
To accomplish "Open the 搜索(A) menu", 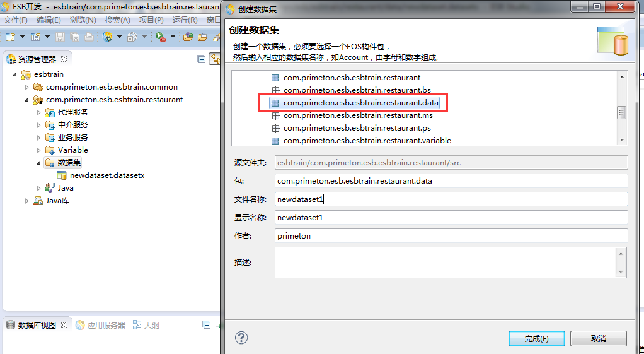I will [x=117, y=20].
